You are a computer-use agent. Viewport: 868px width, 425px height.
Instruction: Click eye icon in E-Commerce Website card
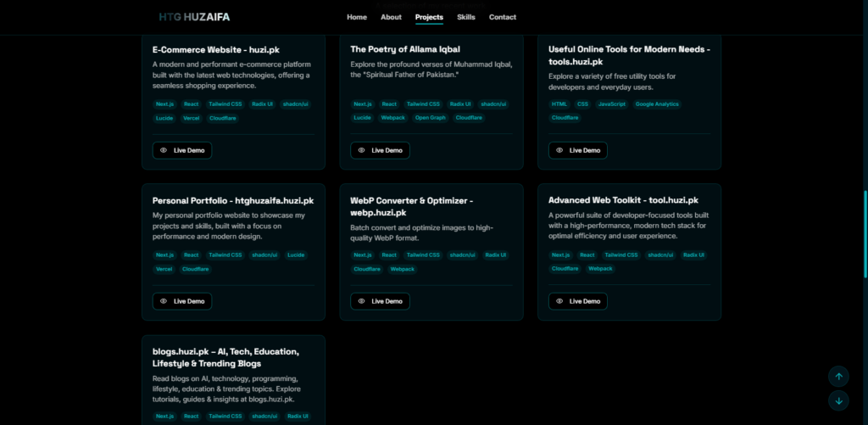click(x=164, y=150)
